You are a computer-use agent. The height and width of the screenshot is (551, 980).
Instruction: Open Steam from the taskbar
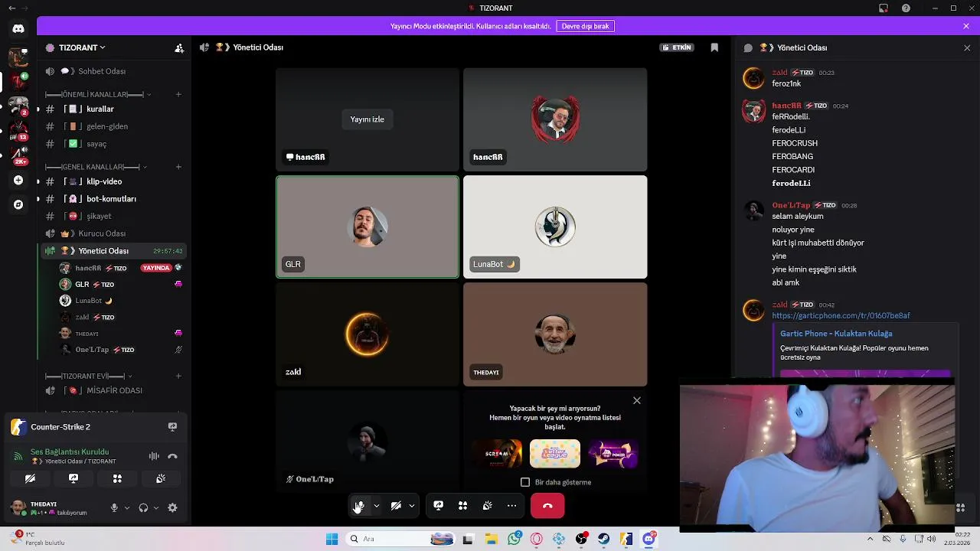point(604,539)
